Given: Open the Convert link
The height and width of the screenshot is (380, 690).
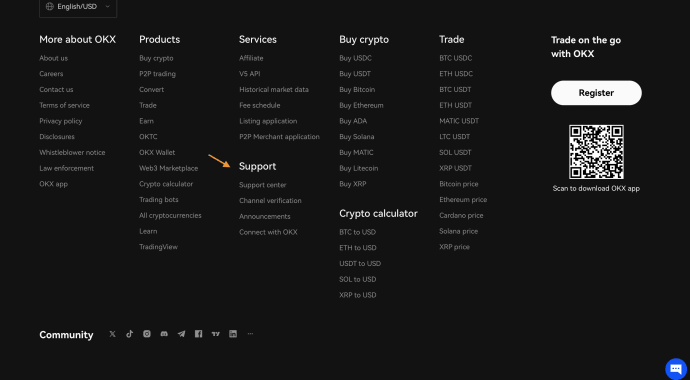Looking at the screenshot, I should point(151,90).
